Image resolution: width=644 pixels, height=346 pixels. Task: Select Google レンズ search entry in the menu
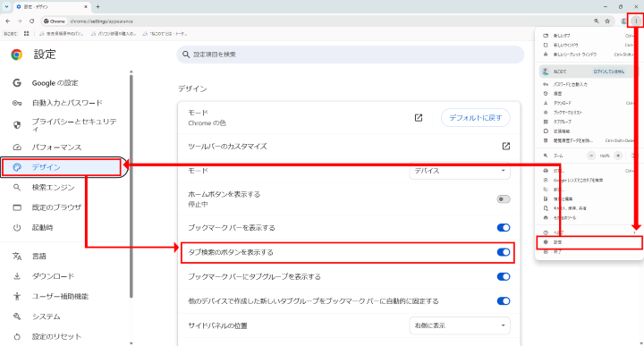[x=589, y=181]
